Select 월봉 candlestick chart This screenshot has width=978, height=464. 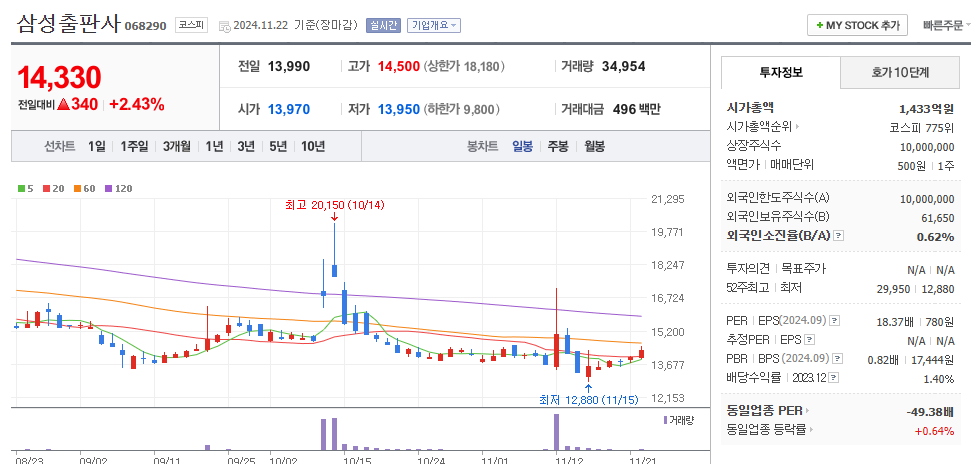pyautogui.click(x=594, y=147)
